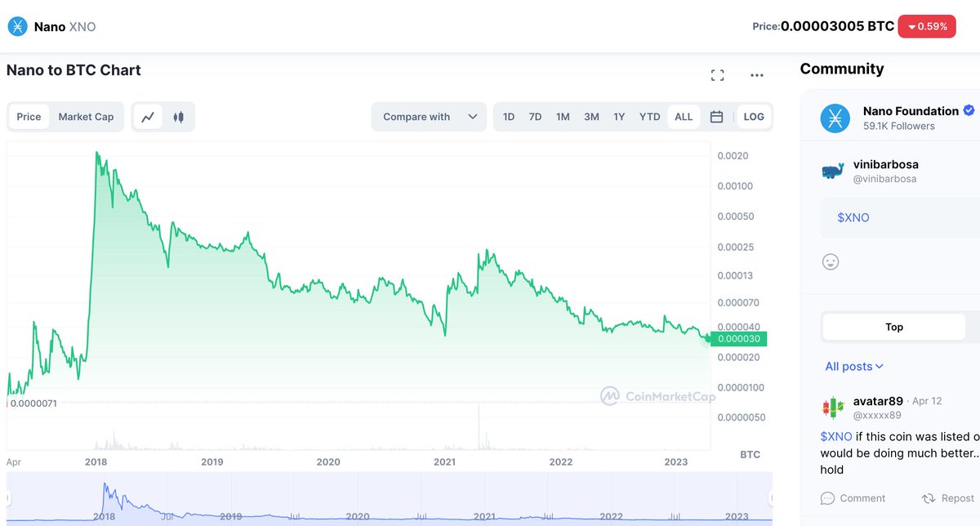
Task: Open the calendar date range picker
Action: 716,117
